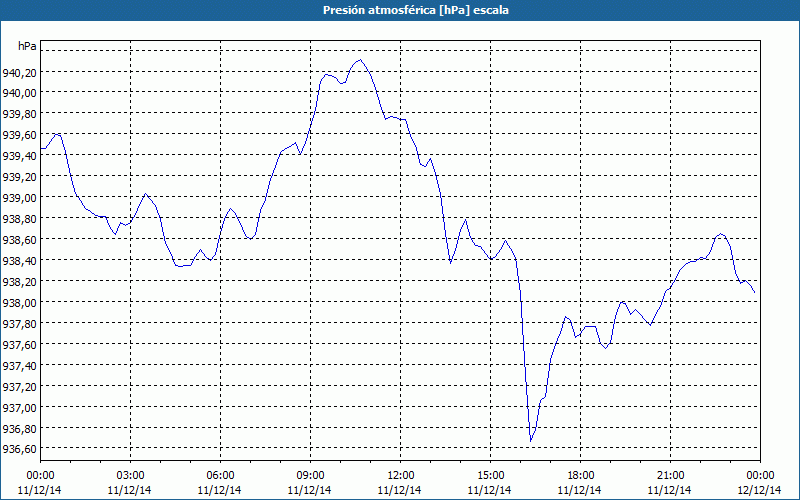Click the 11/12/14 date under 18:00
The image size is (800, 500).
point(580,490)
